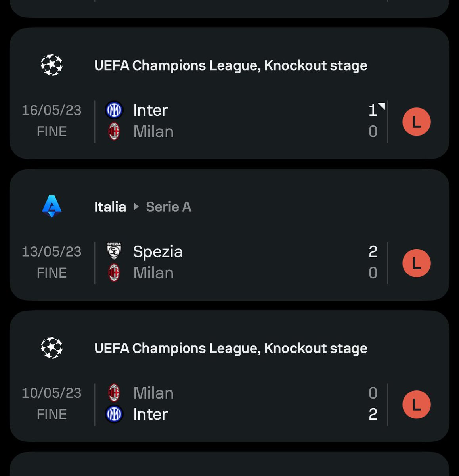
Task: Tap Milan crest in Spezia match
Action: [x=114, y=273]
